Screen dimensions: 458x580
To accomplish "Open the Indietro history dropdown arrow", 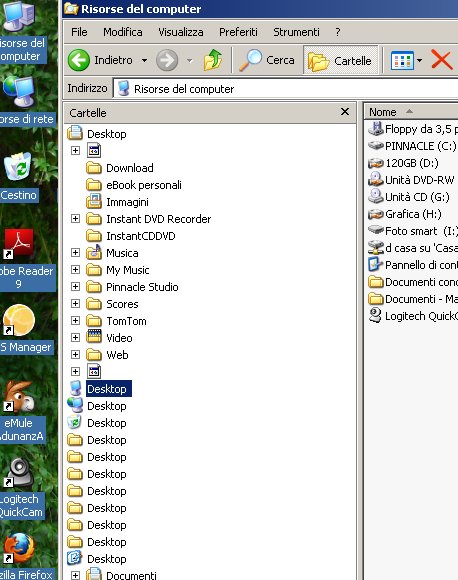I will tap(144, 60).
